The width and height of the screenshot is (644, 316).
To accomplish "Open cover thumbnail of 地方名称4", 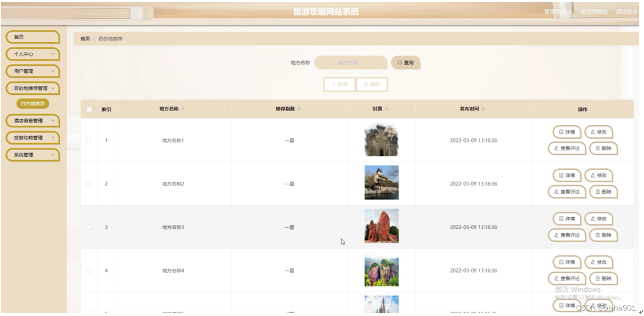I will tap(381, 269).
